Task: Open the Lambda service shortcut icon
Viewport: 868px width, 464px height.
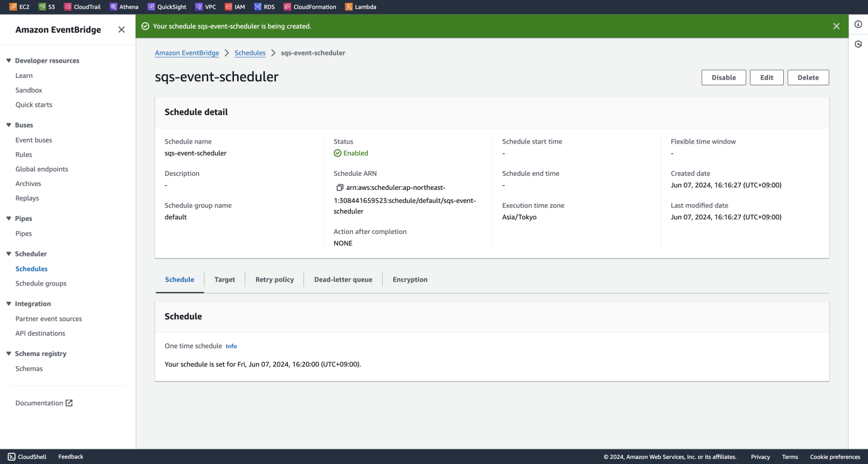Action: pyautogui.click(x=349, y=7)
